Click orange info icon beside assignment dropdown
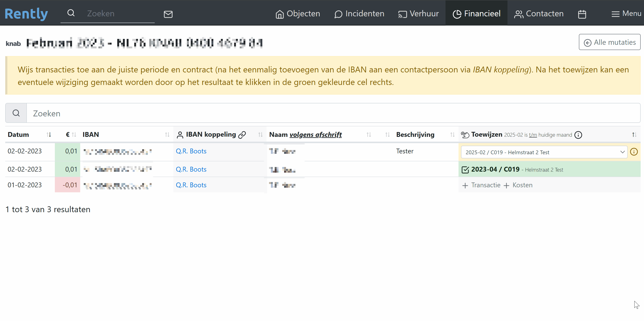Image resolution: width=644 pixels, height=321 pixels. [634, 152]
